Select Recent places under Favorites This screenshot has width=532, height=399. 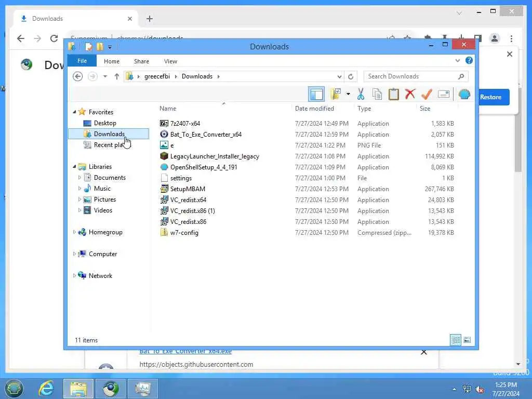(108, 145)
